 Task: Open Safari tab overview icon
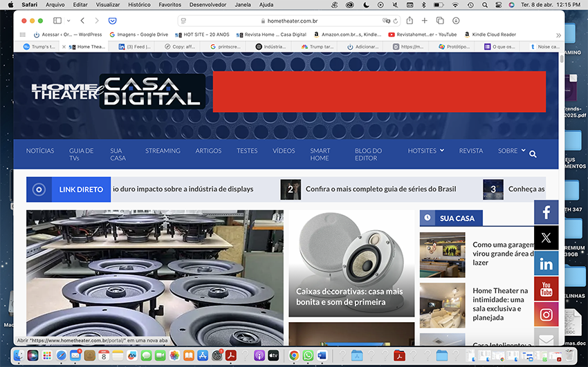[440, 21]
